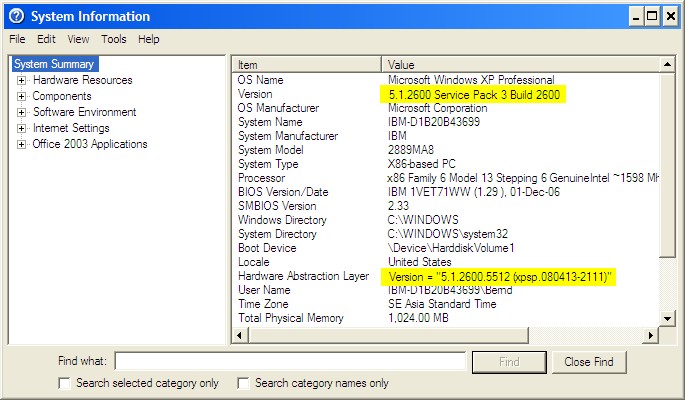The width and height of the screenshot is (685, 400).
Task: Click the IBM-D1B20B43699 system name value
Action: pos(434,122)
